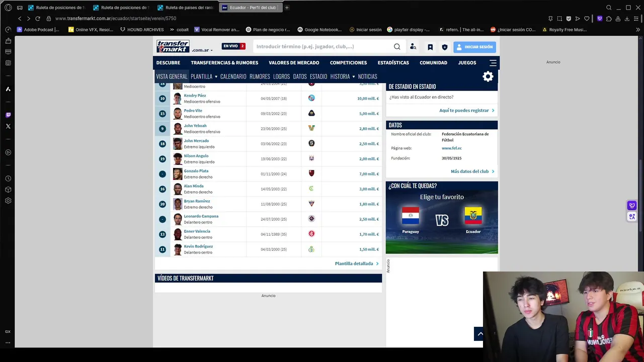644x362 pixels.
Task: Go back with the browser back arrow
Action: tap(20, 19)
